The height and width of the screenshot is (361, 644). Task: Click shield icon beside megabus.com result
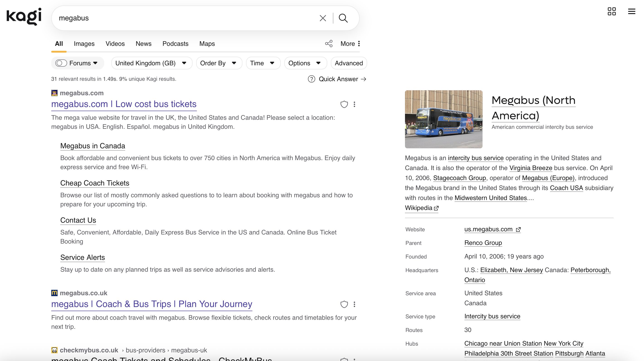pos(344,104)
